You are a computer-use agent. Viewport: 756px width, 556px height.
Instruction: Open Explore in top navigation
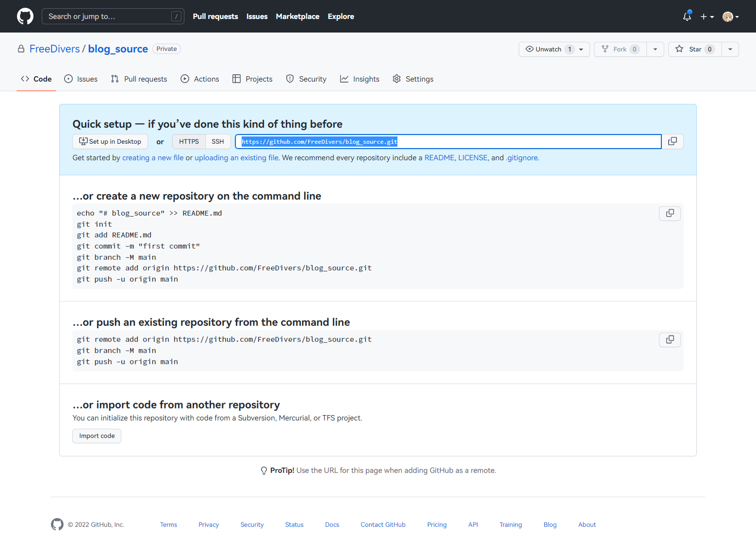(341, 16)
